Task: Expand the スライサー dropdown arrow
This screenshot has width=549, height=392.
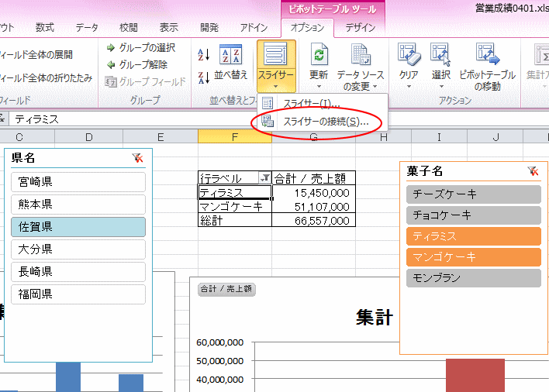Action: [275, 86]
